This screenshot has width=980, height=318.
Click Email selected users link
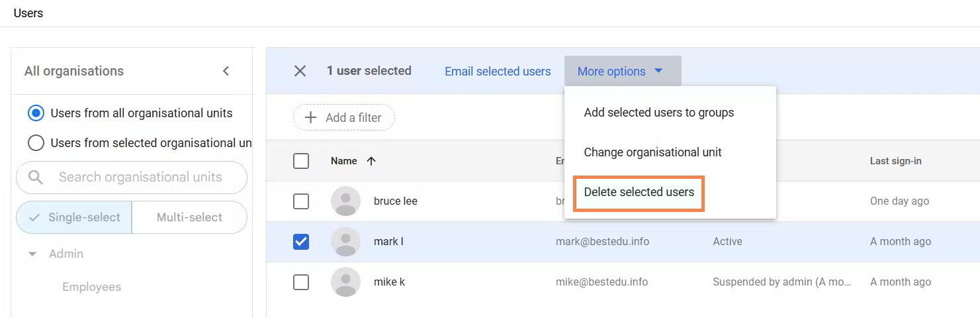[x=498, y=72]
